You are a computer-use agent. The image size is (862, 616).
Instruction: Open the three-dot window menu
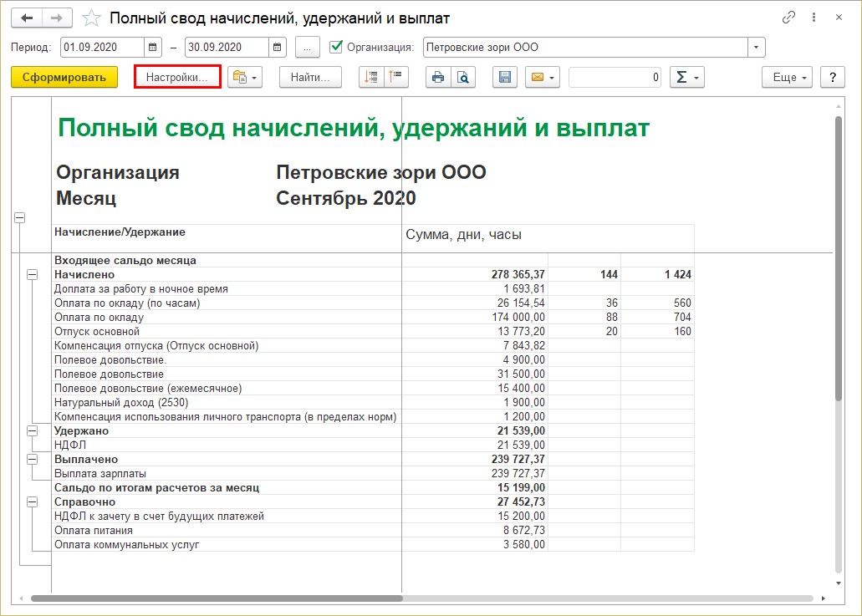814,18
